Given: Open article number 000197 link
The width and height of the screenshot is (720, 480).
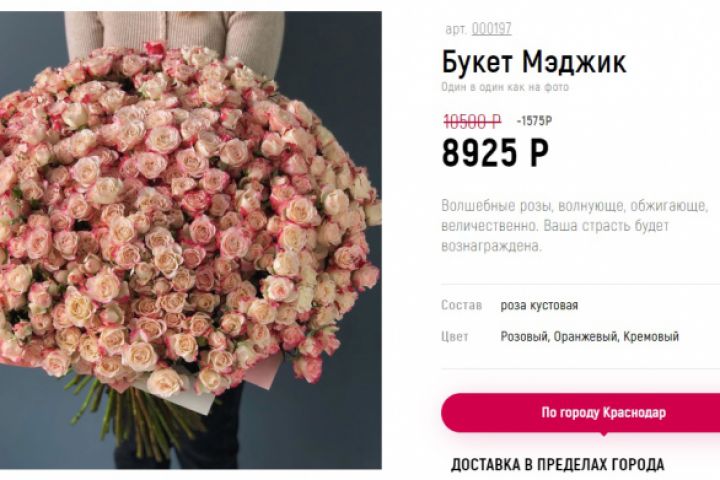Looking at the screenshot, I should (491, 29).
